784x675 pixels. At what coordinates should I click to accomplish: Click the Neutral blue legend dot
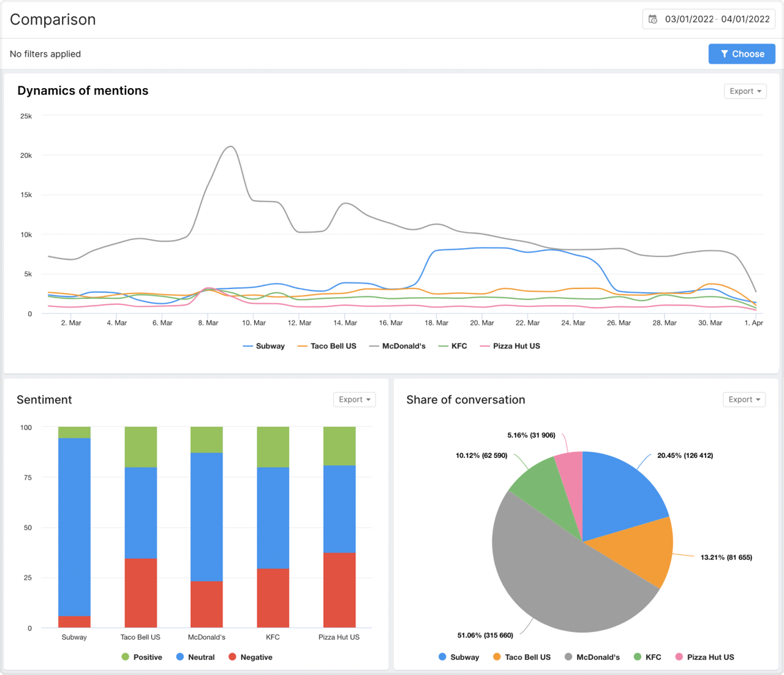[180, 657]
